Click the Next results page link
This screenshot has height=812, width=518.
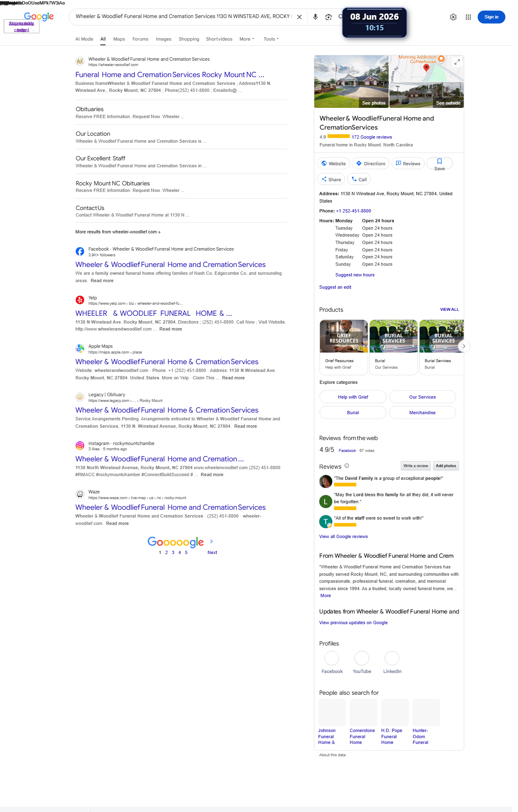212,553
